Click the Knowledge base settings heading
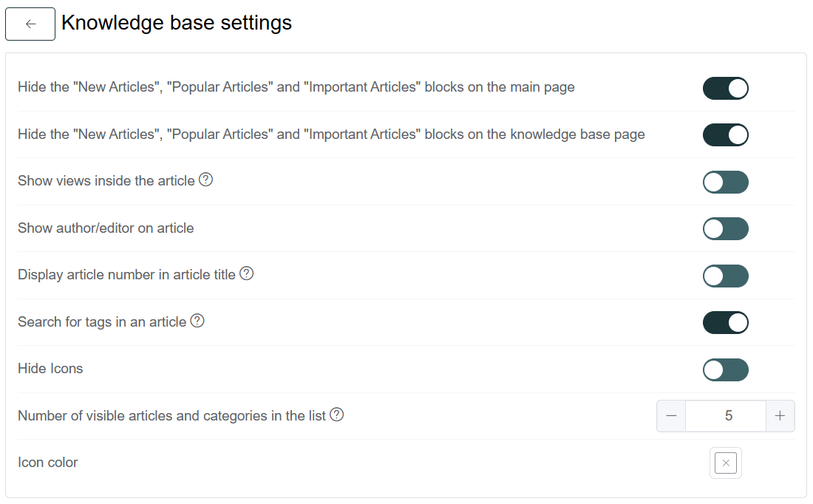 point(177,23)
